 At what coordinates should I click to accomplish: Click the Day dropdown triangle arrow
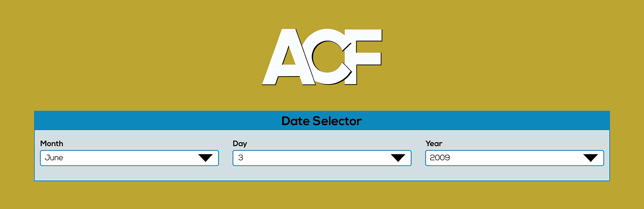tap(398, 158)
